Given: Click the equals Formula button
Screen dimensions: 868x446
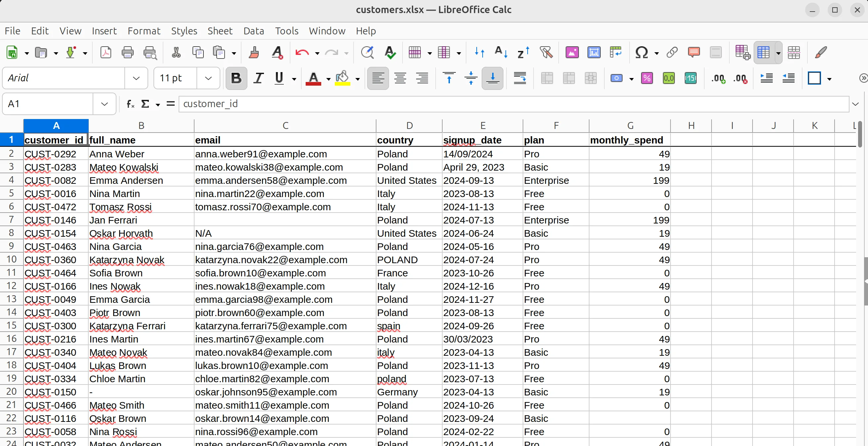Looking at the screenshot, I should click(x=170, y=104).
